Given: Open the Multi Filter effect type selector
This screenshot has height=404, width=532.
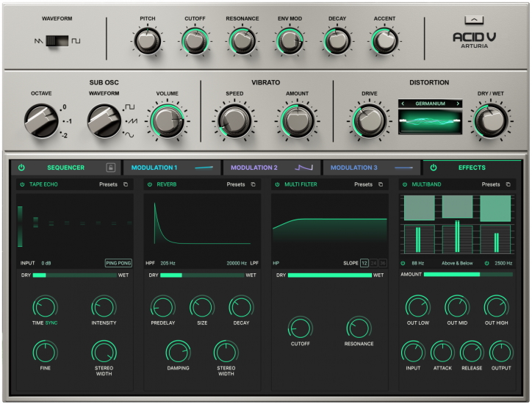Looking at the screenshot, I should tap(301, 184).
